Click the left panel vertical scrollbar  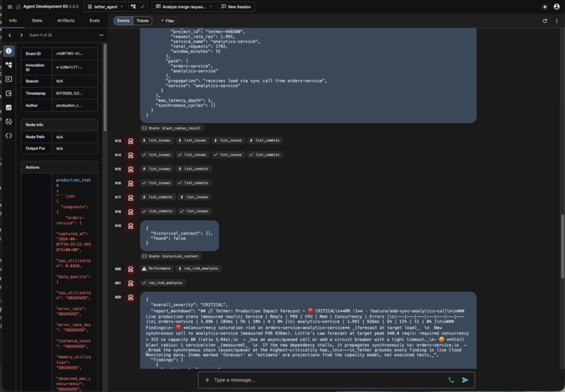pos(105,87)
